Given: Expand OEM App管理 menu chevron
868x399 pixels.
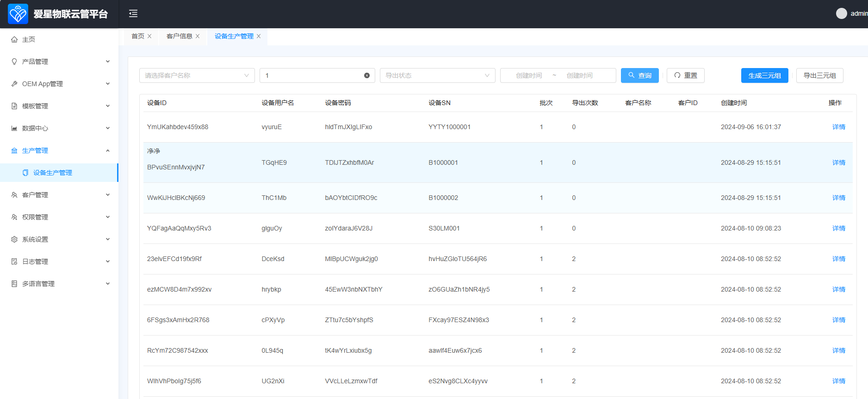Looking at the screenshot, I should click(x=108, y=84).
